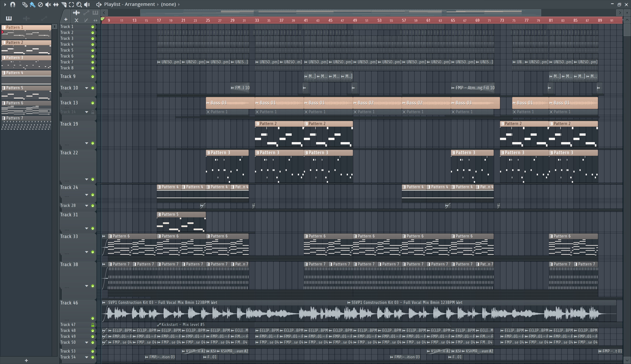This screenshot has height=364, width=631.
Task: Collapse the Track 24 group arrow
Action: pos(87,195)
